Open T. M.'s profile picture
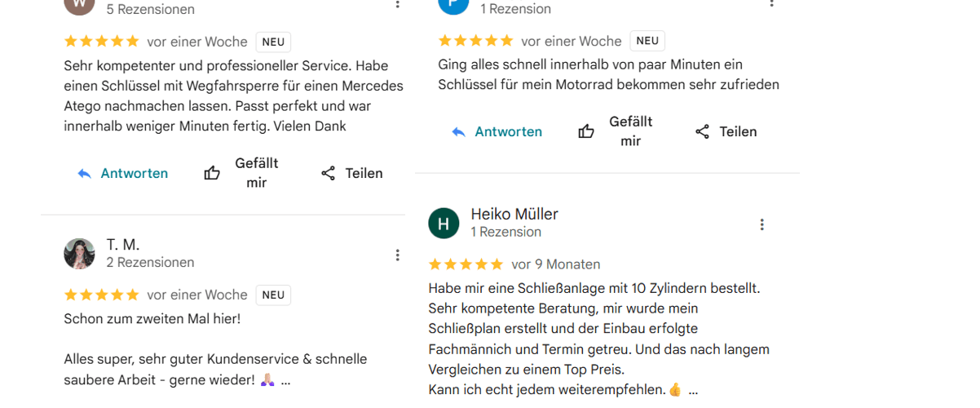Viewport: 980px width, 408px height. pyautogui.click(x=79, y=254)
